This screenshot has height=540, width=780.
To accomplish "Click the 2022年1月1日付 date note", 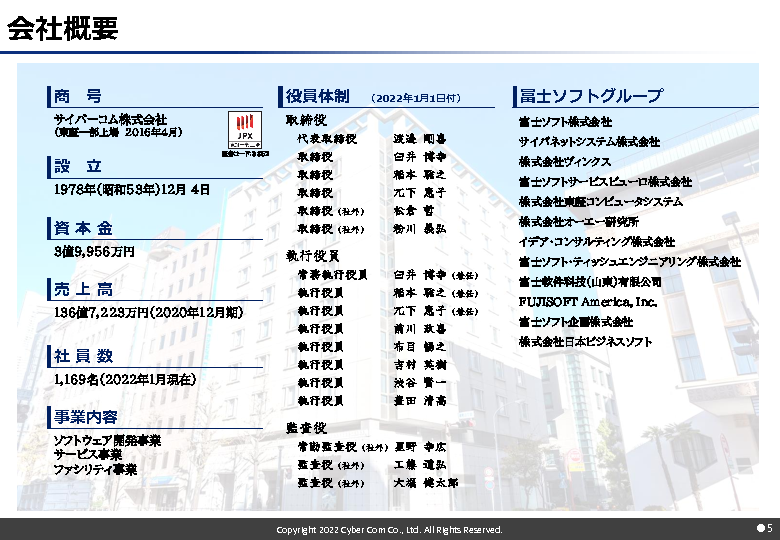I will pyautogui.click(x=415, y=98).
